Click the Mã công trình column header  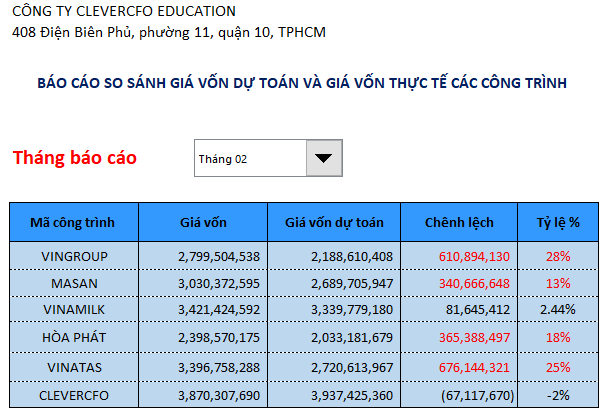coord(73,222)
